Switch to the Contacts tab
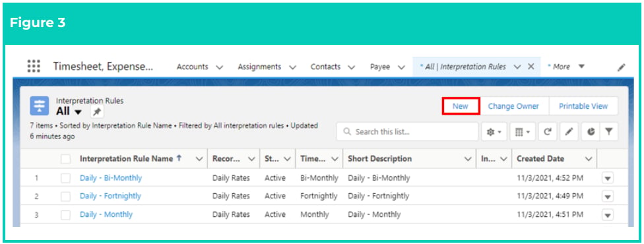The width and height of the screenshot is (644, 244). pyautogui.click(x=325, y=67)
